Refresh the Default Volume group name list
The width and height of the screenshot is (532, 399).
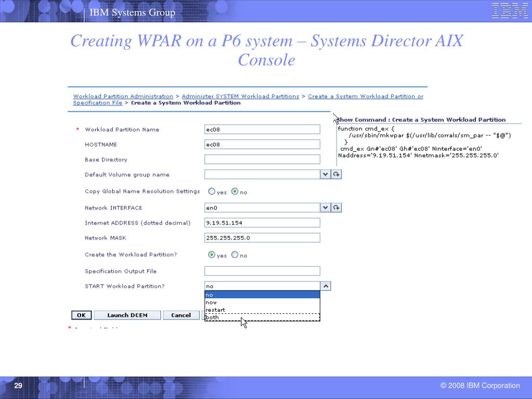pos(336,175)
